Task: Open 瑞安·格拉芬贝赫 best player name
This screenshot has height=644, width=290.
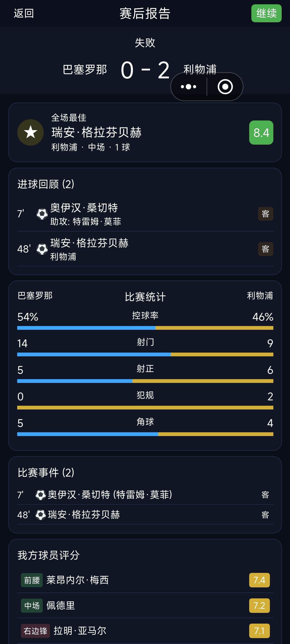Action: click(x=96, y=133)
